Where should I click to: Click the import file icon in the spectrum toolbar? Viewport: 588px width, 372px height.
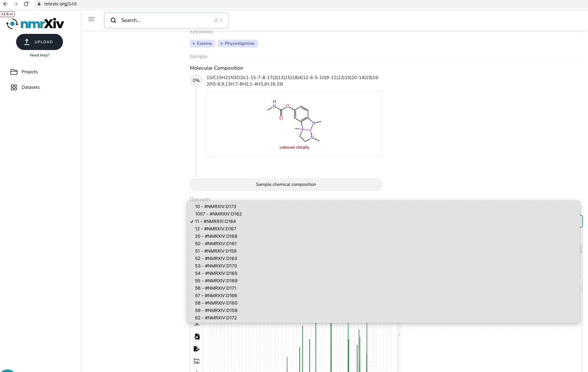tap(197, 337)
